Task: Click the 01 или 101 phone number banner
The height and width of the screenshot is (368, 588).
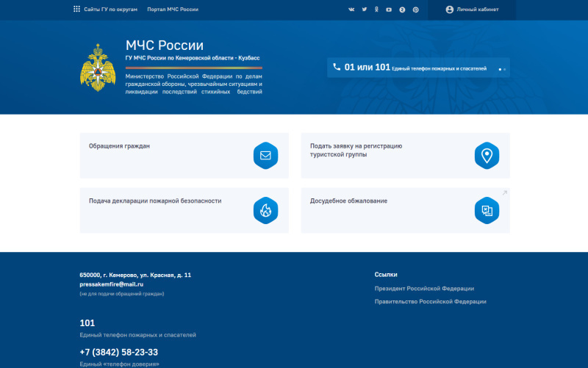Action: (x=418, y=68)
